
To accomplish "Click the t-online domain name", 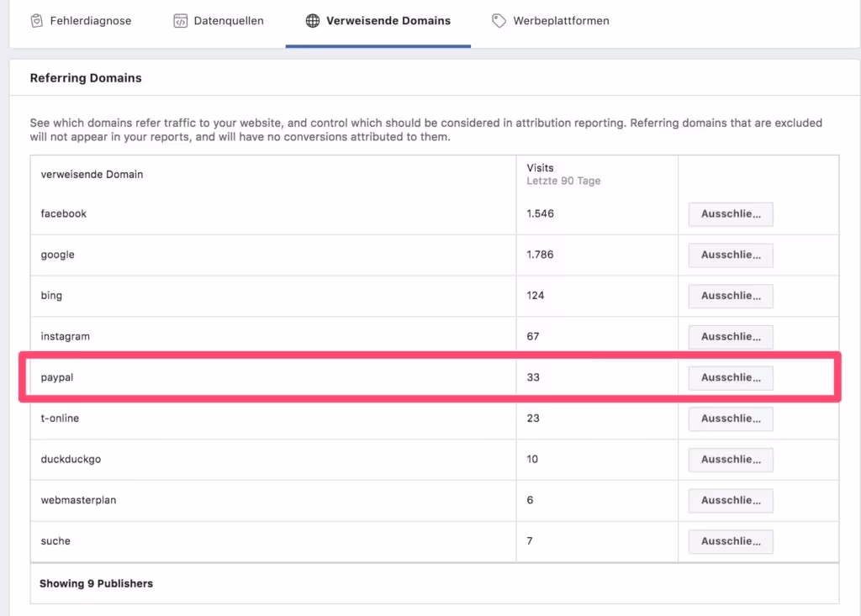I will tap(60, 418).
